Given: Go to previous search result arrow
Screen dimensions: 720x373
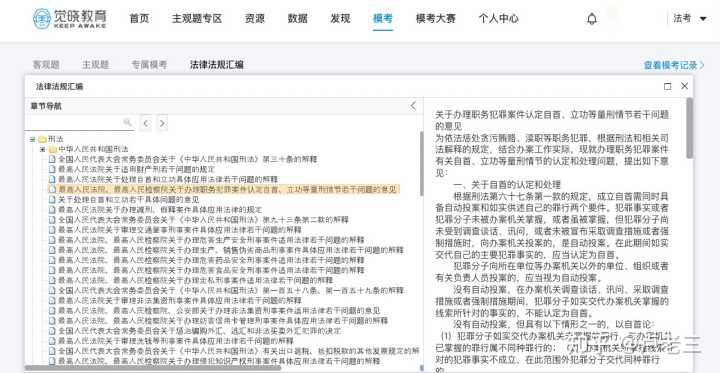Looking at the screenshot, I should pos(146,123).
